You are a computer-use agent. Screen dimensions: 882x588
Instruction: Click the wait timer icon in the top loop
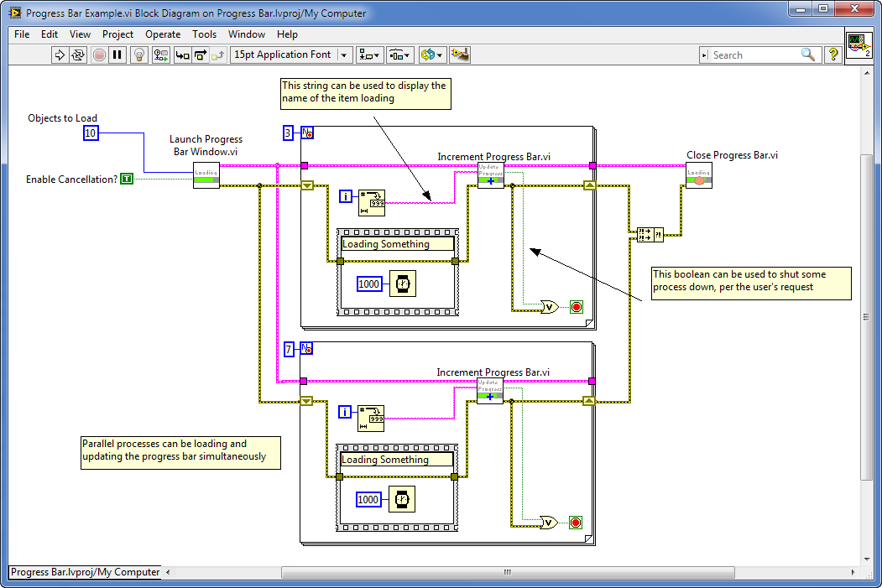[402, 284]
